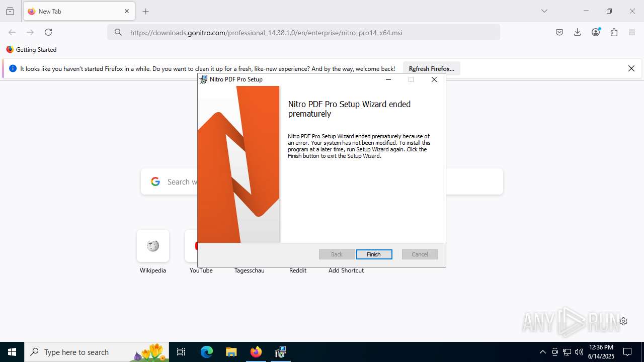Click the address bar URL field

point(304,33)
